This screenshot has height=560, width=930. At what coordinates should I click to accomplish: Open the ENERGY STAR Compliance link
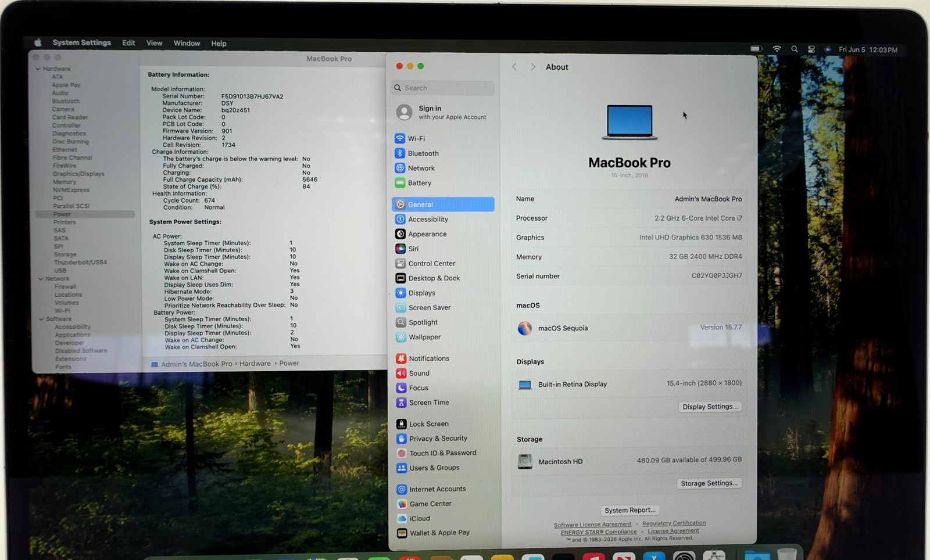(599, 532)
